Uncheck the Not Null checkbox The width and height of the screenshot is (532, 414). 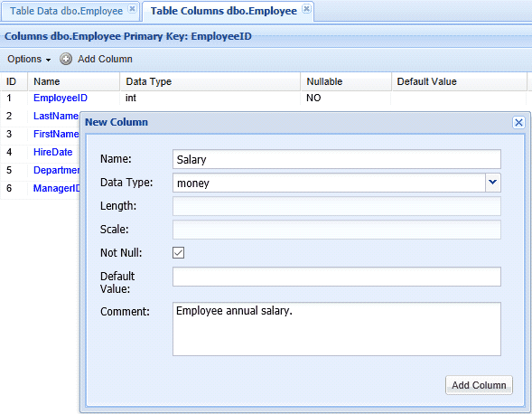179,253
